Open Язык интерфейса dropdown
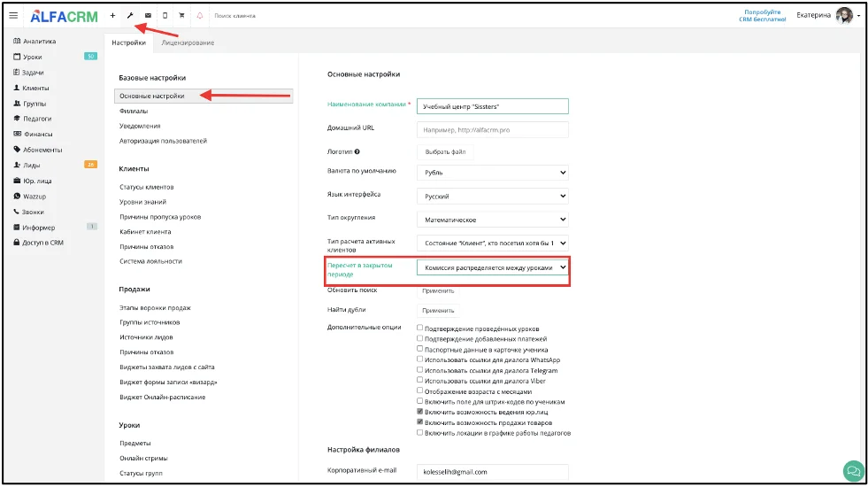The image size is (868, 487). pos(493,197)
